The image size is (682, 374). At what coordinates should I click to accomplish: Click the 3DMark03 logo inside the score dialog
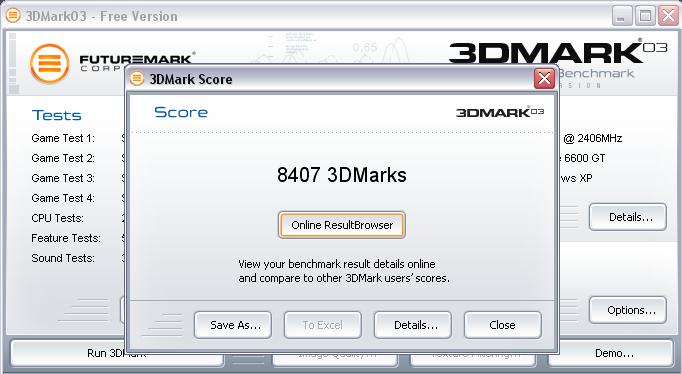tap(500, 112)
